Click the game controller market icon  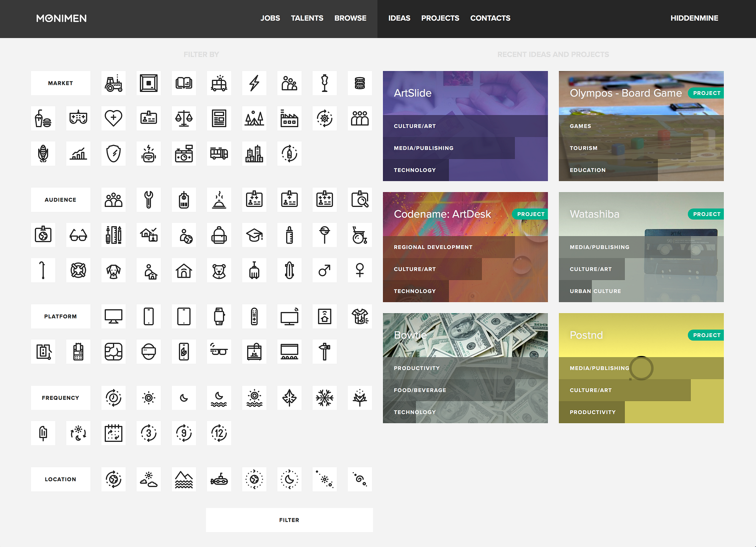point(78,118)
